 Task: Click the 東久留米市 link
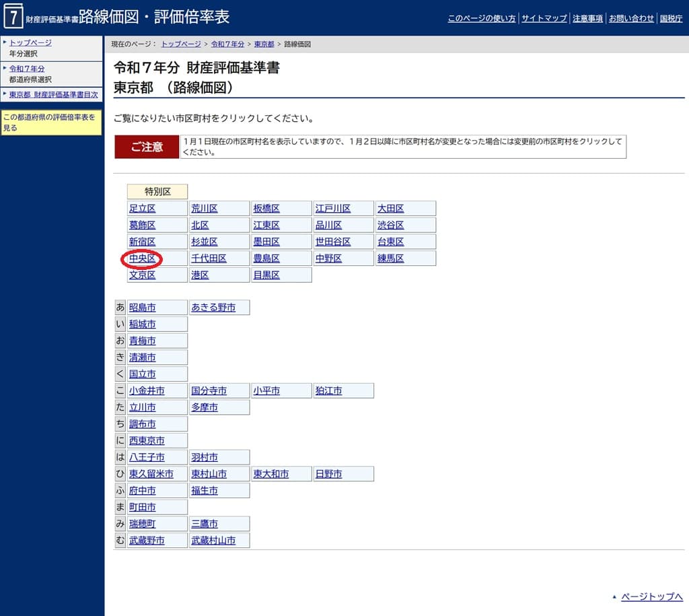151,474
